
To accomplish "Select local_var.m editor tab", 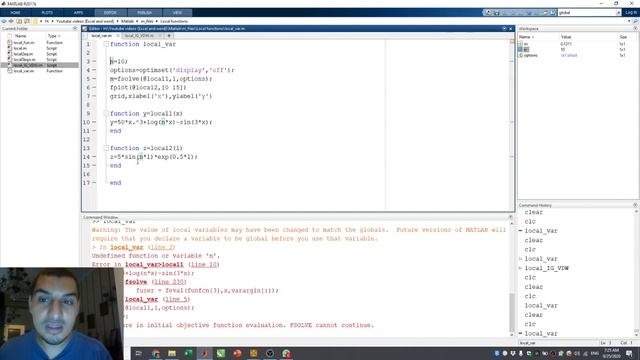I will tap(102, 36).
